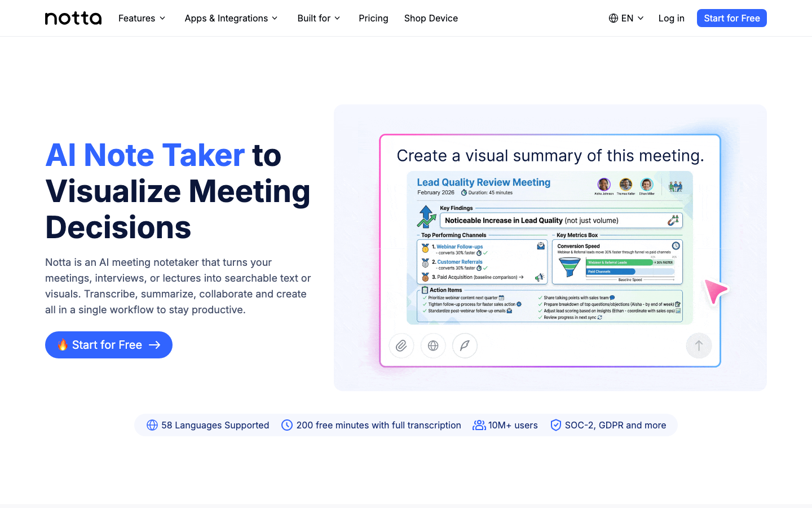Click the clock icon in Conversion Speed box
Screen dimensions: 812x508
point(676,246)
